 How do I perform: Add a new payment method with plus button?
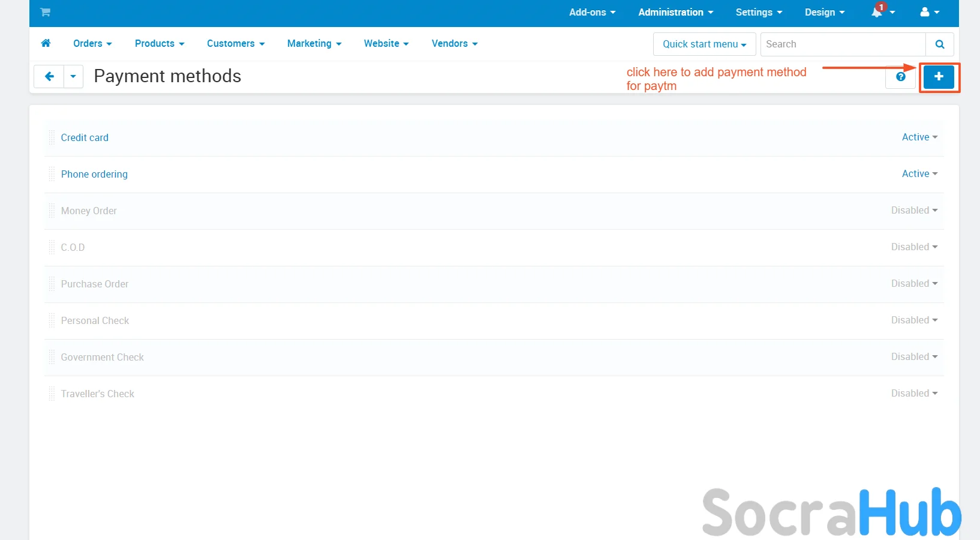click(939, 77)
